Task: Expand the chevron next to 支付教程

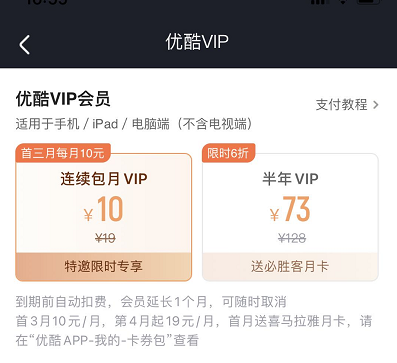Action: pyautogui.click(x=376, y=105)
